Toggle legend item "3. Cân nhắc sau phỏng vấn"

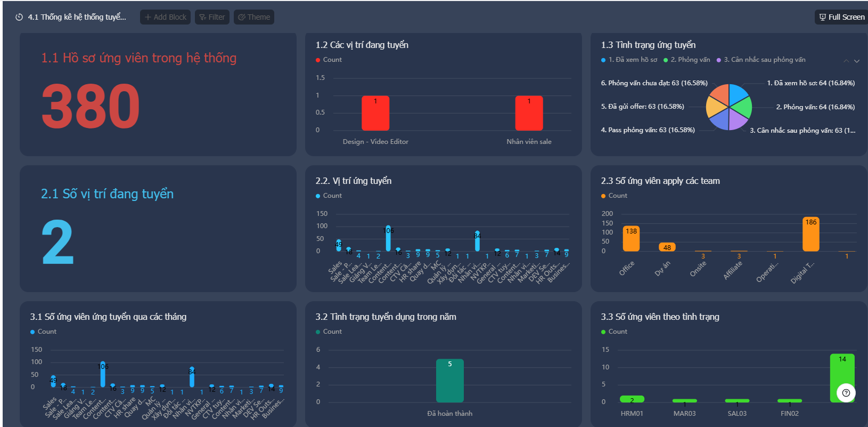[761, 60]
